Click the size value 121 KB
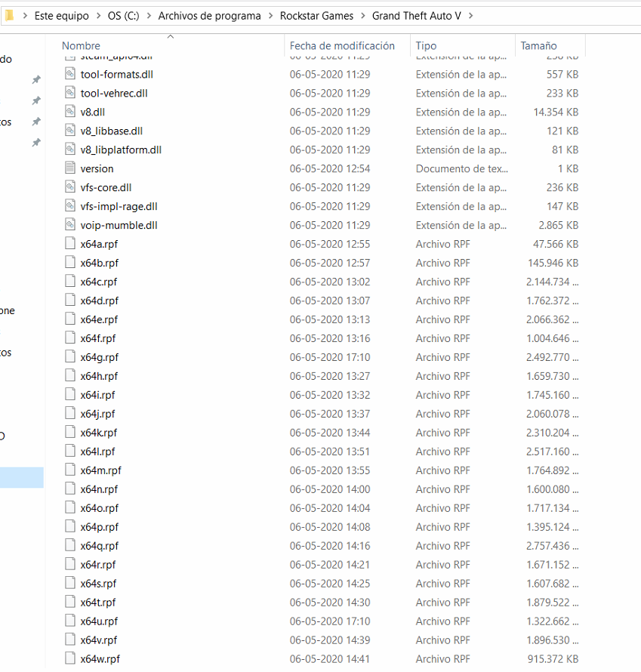 tap(562, 131)
